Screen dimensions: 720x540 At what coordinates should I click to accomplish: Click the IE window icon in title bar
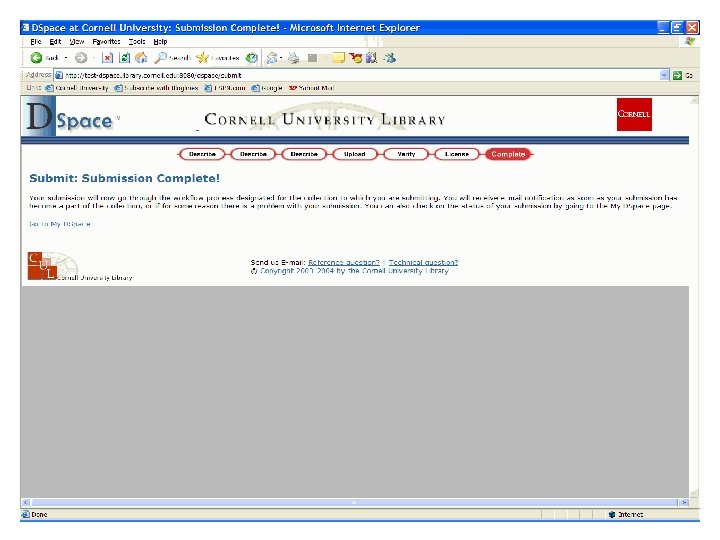click(x=26, y=28)
